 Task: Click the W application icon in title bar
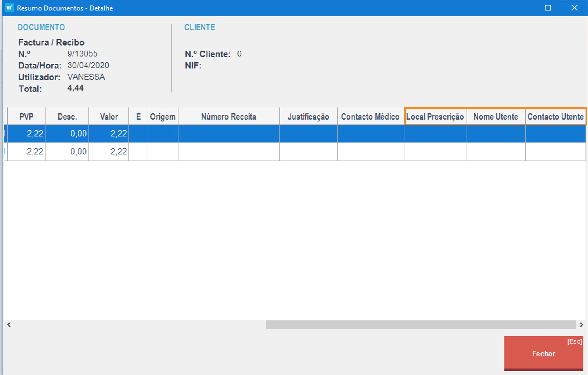9,8
